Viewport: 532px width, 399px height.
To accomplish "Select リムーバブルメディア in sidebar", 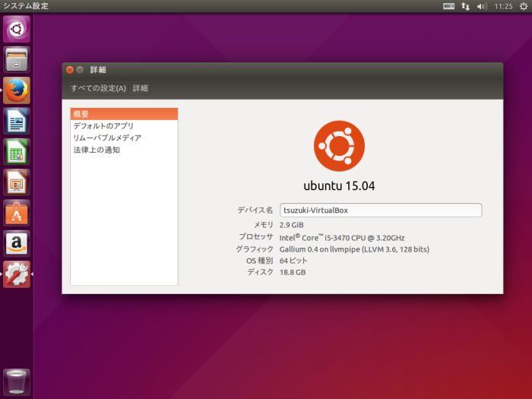I will coord(124,138).
